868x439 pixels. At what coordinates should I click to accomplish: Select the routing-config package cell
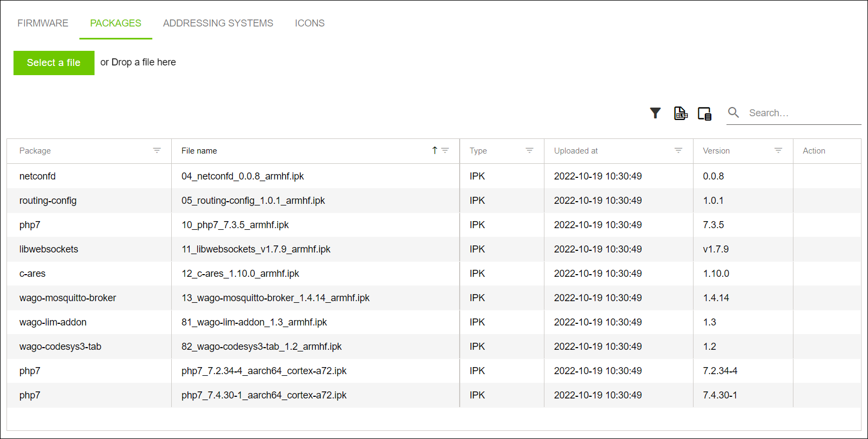89,201
